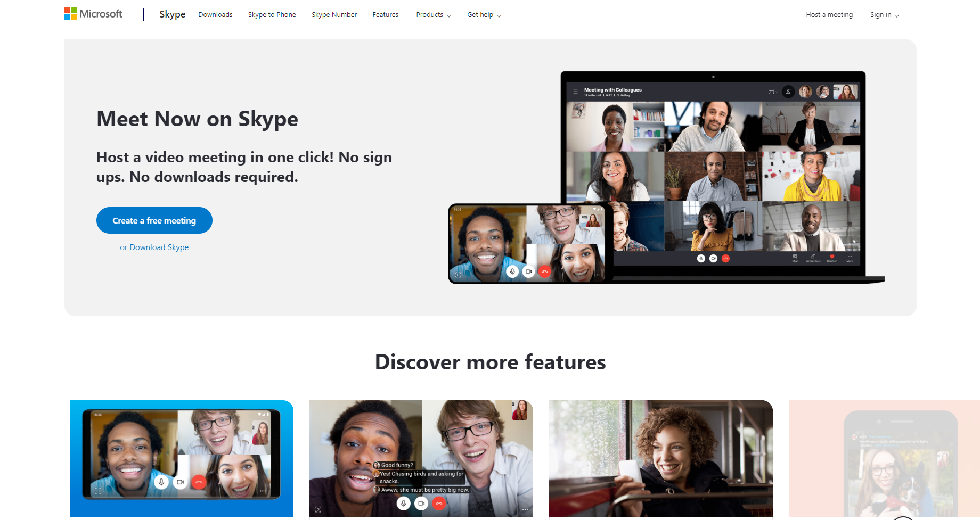This screenshot has height=520, width=980.
Task: Click the hero laptop video meeting image
Action: click(666, 177)
